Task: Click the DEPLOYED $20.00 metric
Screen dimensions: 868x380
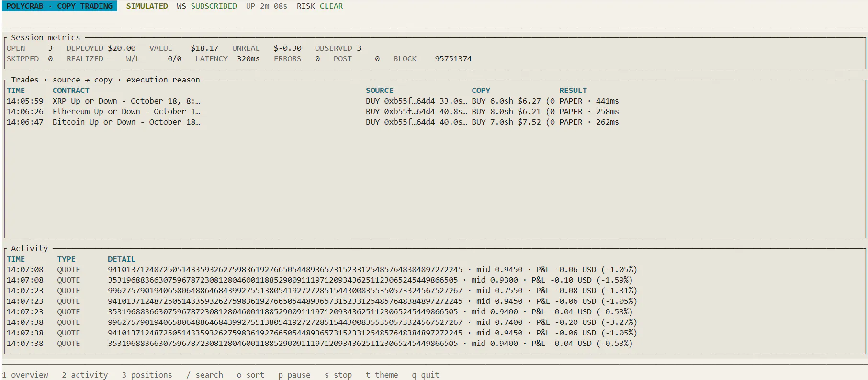Action: pos(101,48)
